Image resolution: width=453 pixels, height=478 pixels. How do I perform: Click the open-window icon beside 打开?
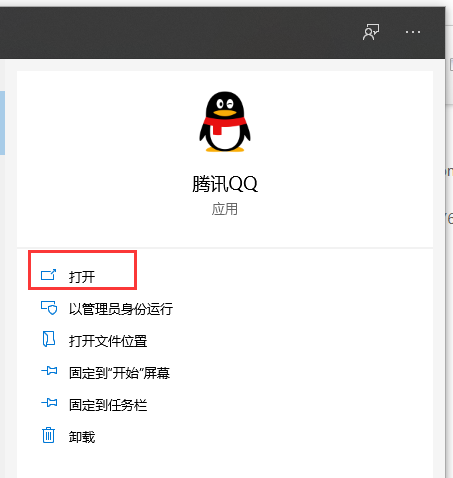pos(48,275)
